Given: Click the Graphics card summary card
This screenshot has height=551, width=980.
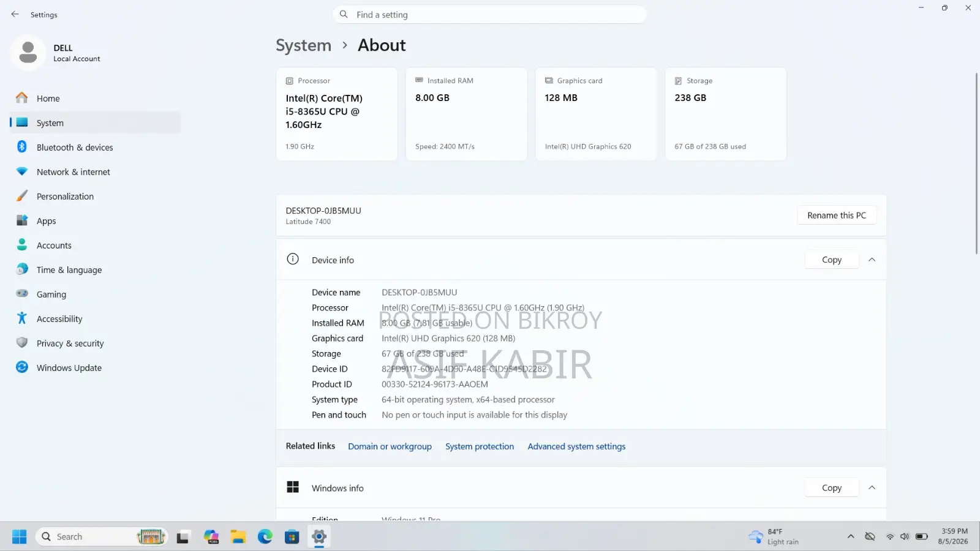Looking at the screenshot, I should [x=596, y=114].
